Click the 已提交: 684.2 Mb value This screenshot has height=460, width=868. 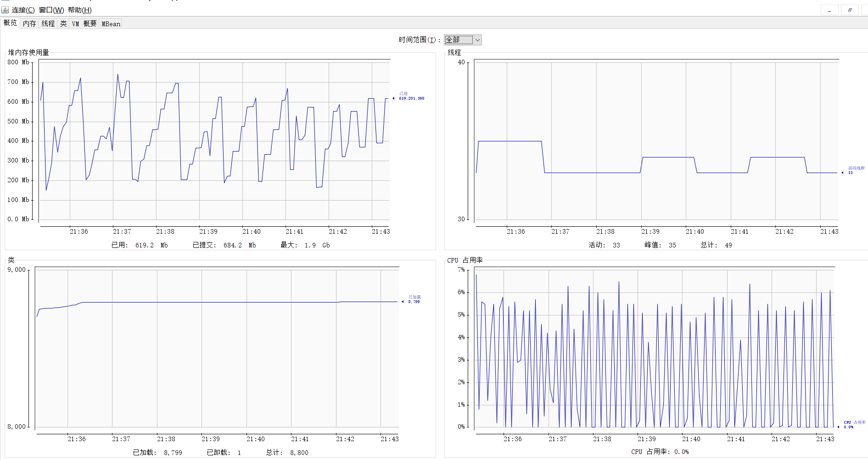click(x=224, y=245)
